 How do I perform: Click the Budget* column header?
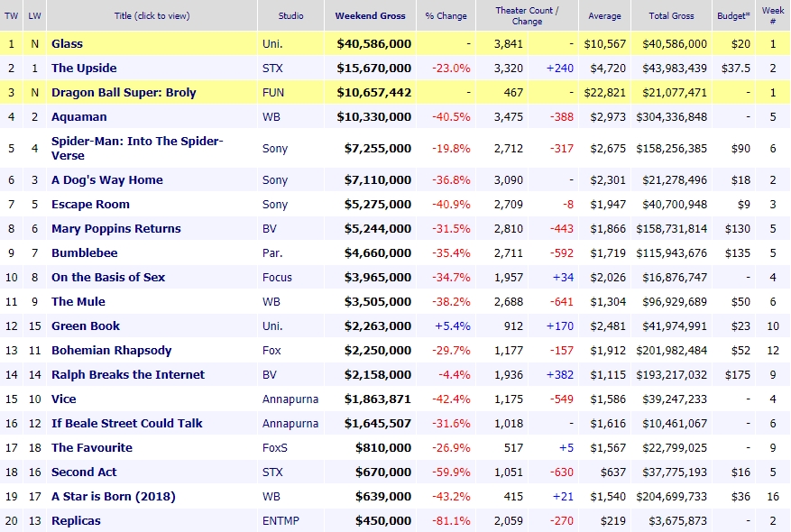(733, 15)
